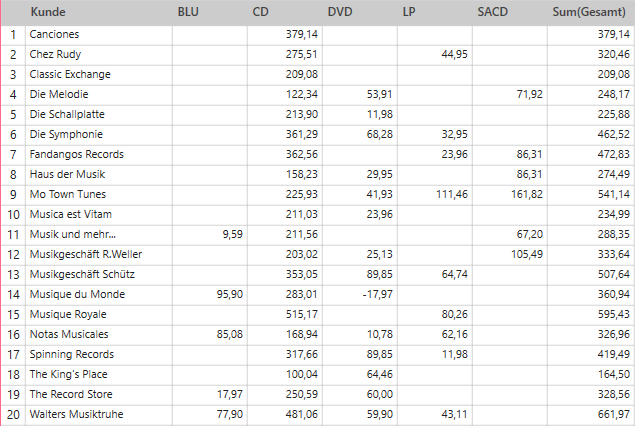Select the CD column header
Screen dimensions: 635x426
click(x=261, y=12)
